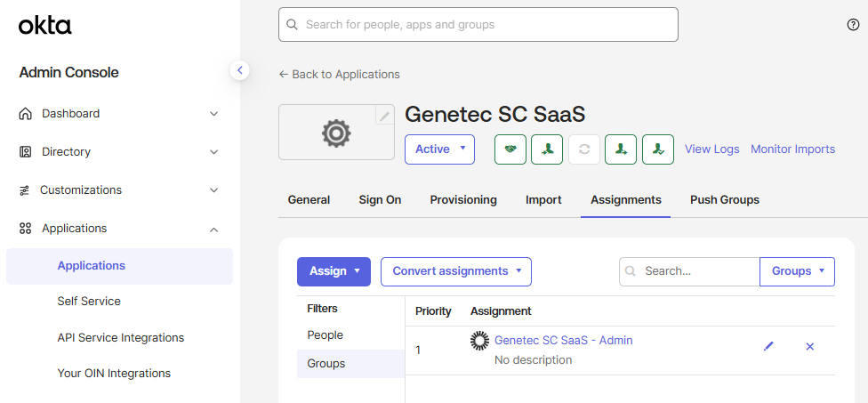Click the Applications grid icon
The height and width of the screenshot is (403, 868).
click(26, 229)
